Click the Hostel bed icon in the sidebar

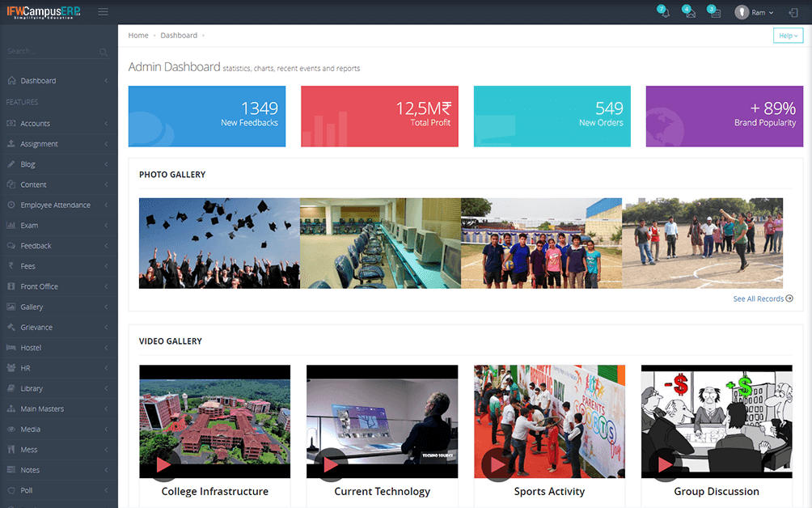pyautogui.click(x=11, y=348)
